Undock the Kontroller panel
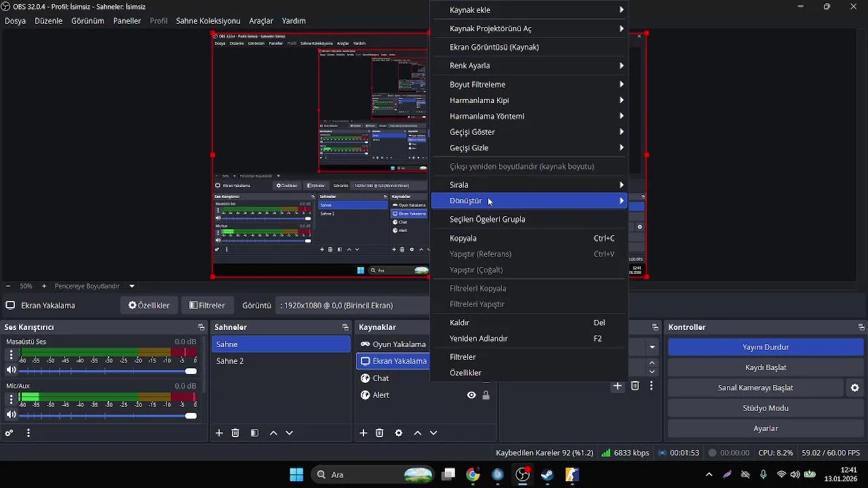The height and width of the screenshot is (488, 868). (x=861, y=327)
